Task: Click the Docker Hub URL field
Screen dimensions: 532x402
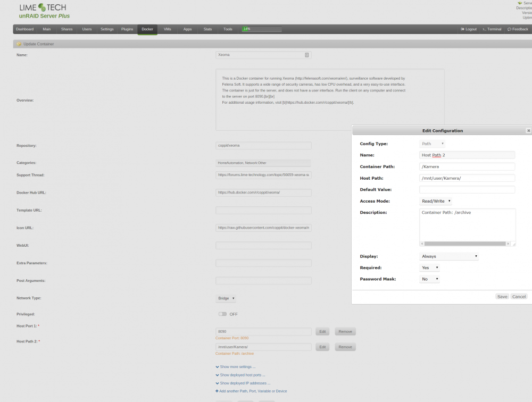Action: point(263,192)
